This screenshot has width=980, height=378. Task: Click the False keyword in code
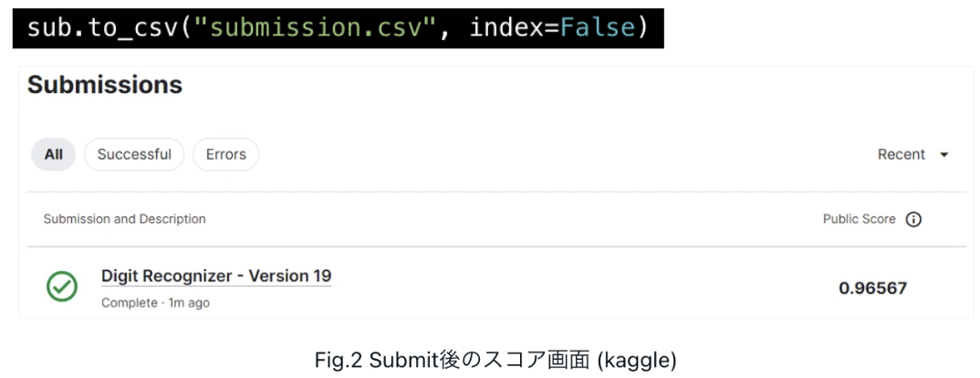point(597,28)
